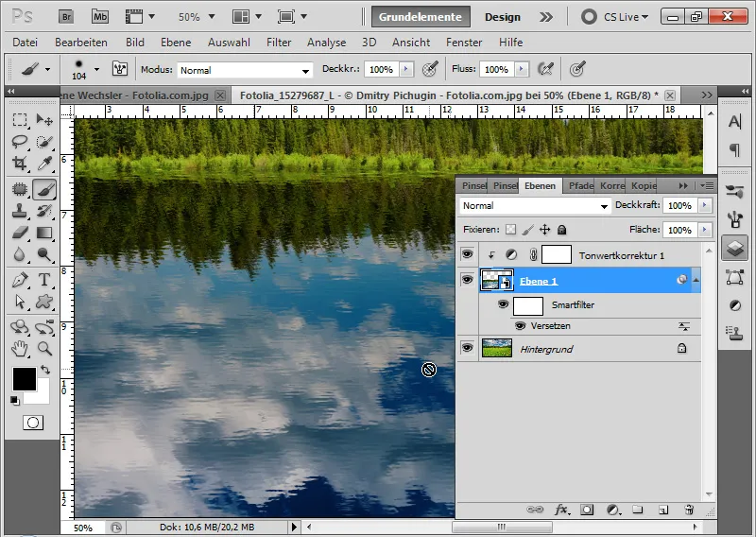Toggle tablet pressure controls opacity
This screenshot has width=756, height=537.
[x=430, y=69]
